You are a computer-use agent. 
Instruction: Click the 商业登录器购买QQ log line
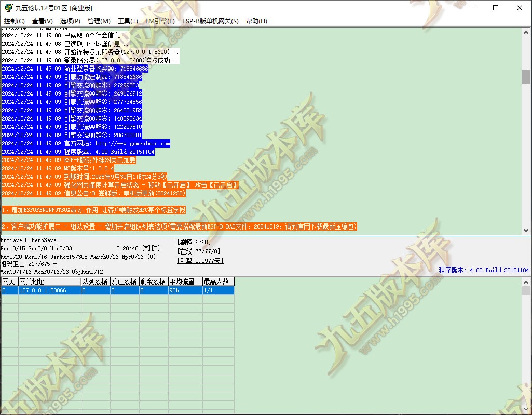75,69
